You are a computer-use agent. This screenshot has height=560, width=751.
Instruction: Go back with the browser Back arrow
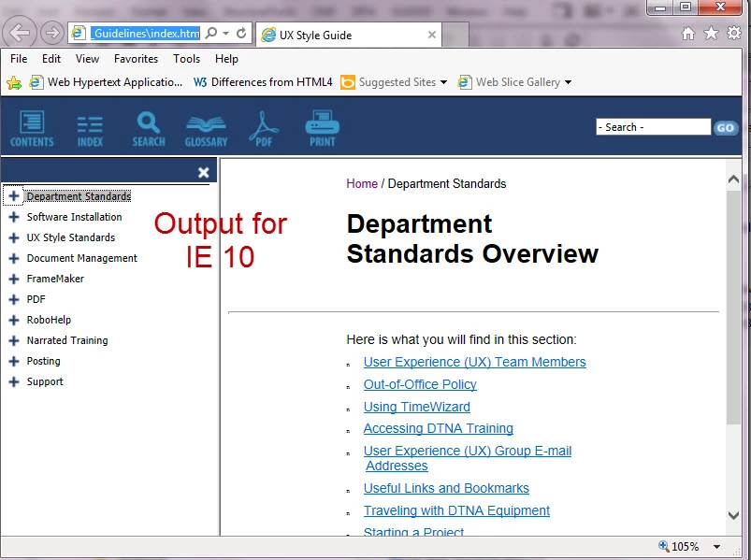[20, 33]
